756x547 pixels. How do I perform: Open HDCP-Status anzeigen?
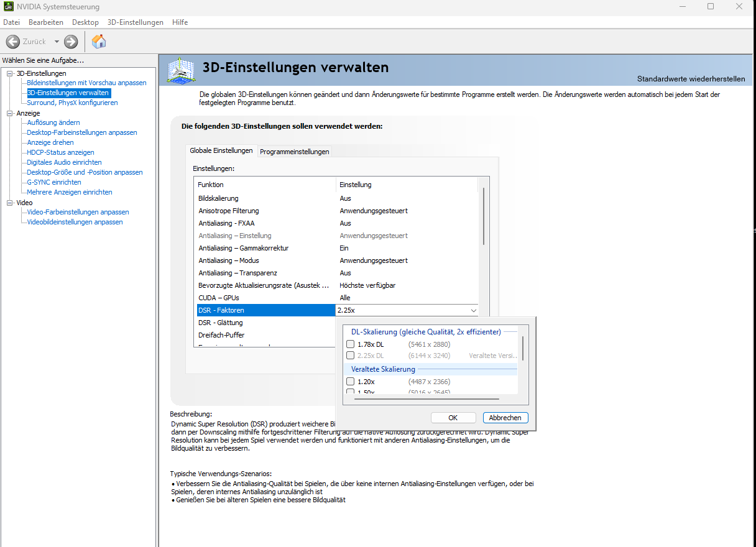tap(60, 152)
